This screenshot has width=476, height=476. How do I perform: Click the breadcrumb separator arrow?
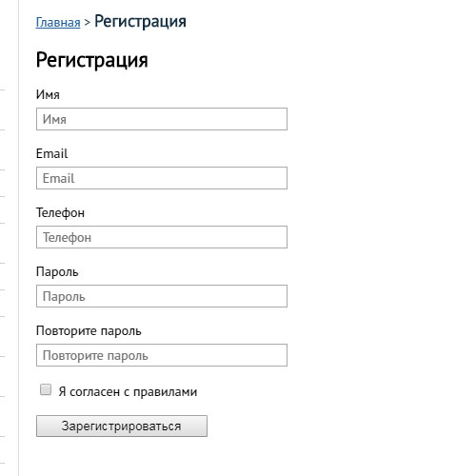tap(88, 23)
